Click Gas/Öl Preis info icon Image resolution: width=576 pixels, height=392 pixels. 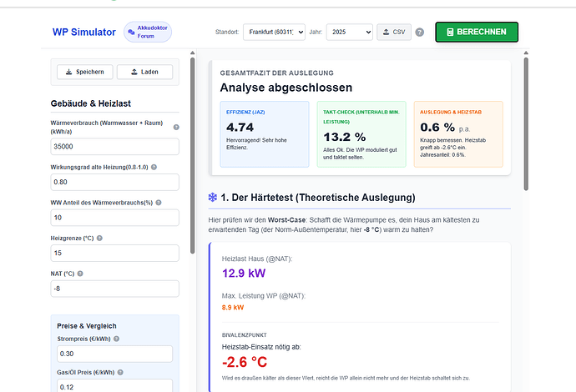pos(120,372)
